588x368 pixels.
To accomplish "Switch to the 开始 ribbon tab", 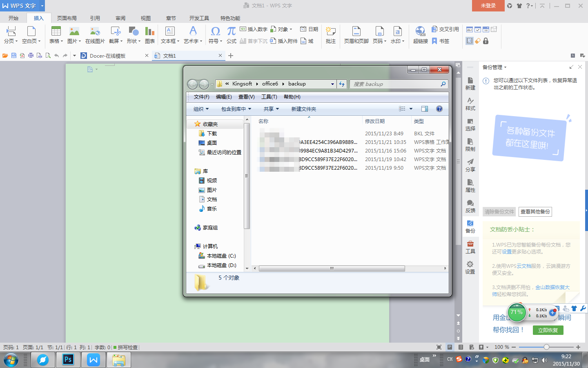I will coord(13,18).
